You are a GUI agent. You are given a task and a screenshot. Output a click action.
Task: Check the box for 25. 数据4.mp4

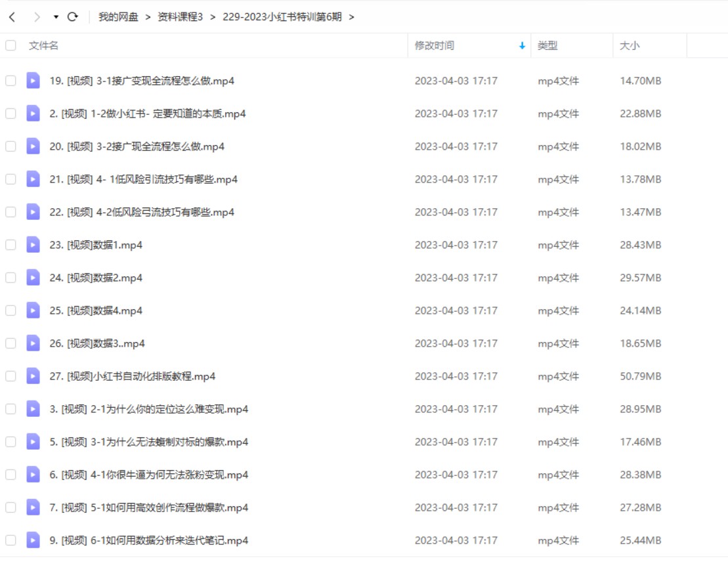pos(11,311)
